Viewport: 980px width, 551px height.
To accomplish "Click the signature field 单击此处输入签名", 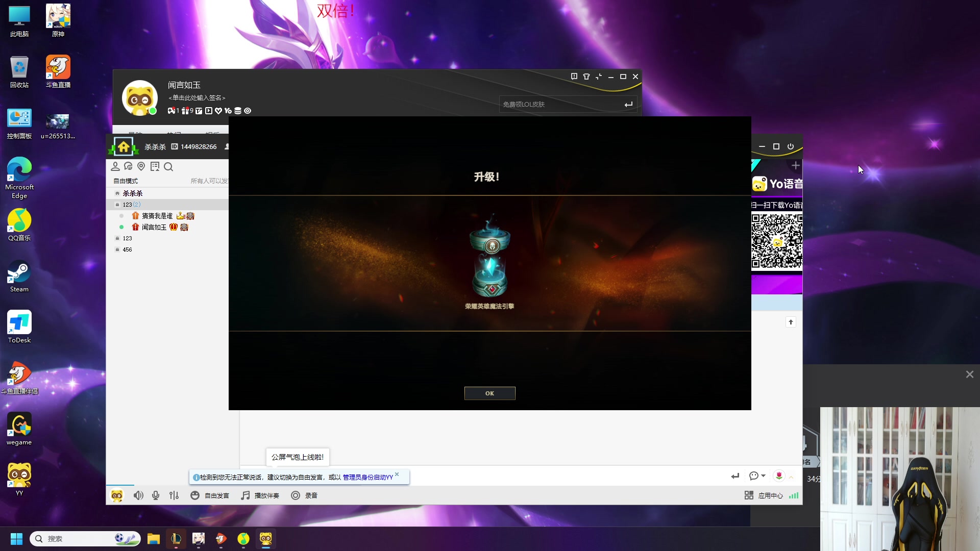I will click(197, 98).
